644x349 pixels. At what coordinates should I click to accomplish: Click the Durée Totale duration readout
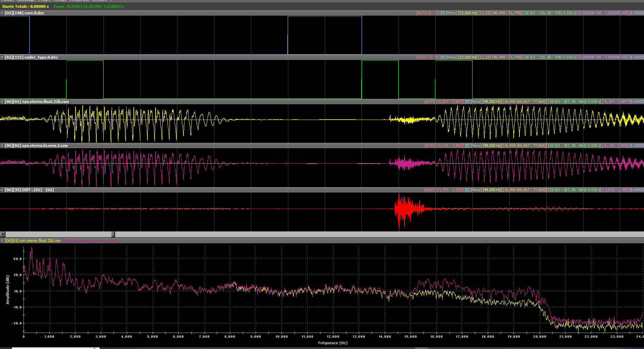(x=26, y=6)
